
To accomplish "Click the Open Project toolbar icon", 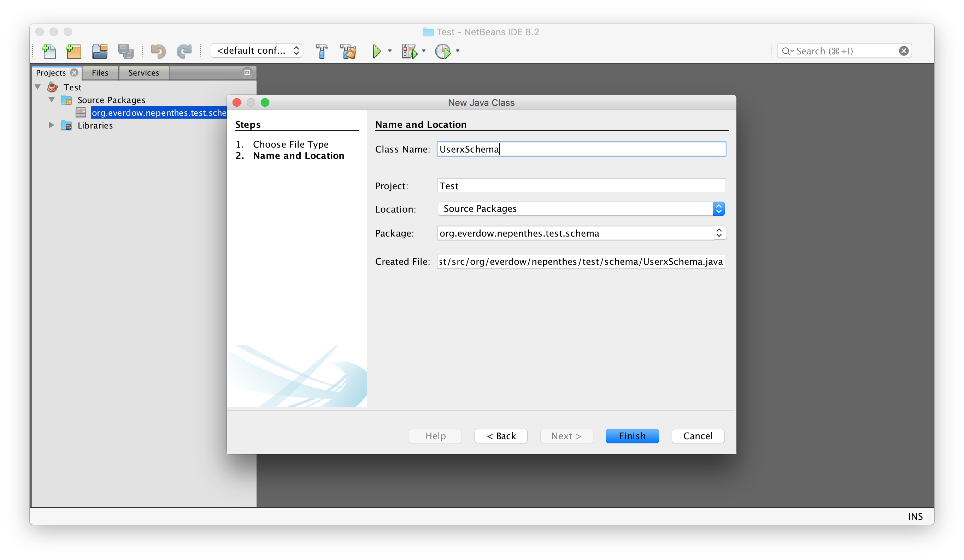I will tap(99, 51).
